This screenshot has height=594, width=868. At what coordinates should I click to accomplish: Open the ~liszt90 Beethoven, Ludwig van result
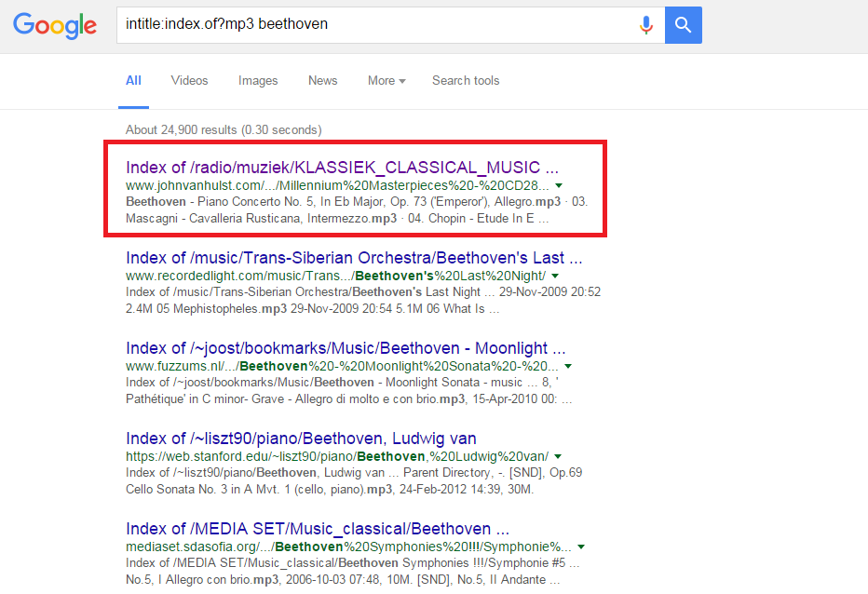point(301,439)
